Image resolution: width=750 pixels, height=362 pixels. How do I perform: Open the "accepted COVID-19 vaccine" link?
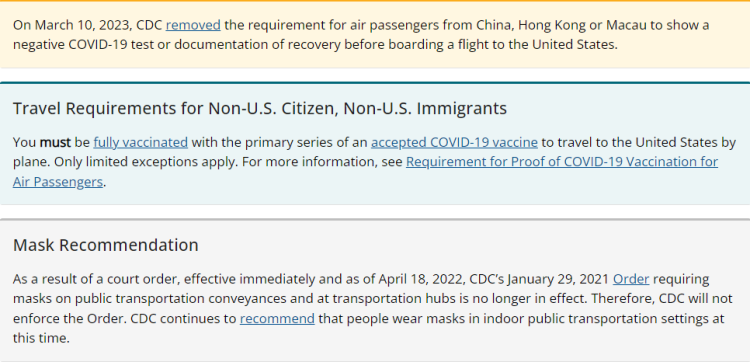(454, 143)
